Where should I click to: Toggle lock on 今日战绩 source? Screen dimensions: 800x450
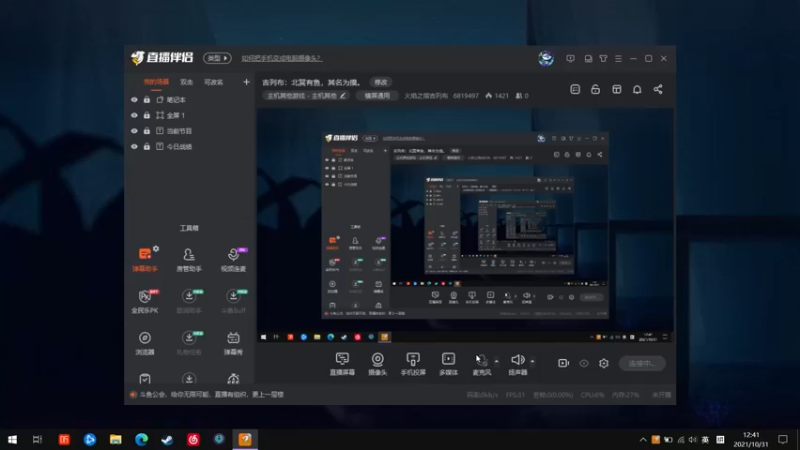click(x=147, y=146)
